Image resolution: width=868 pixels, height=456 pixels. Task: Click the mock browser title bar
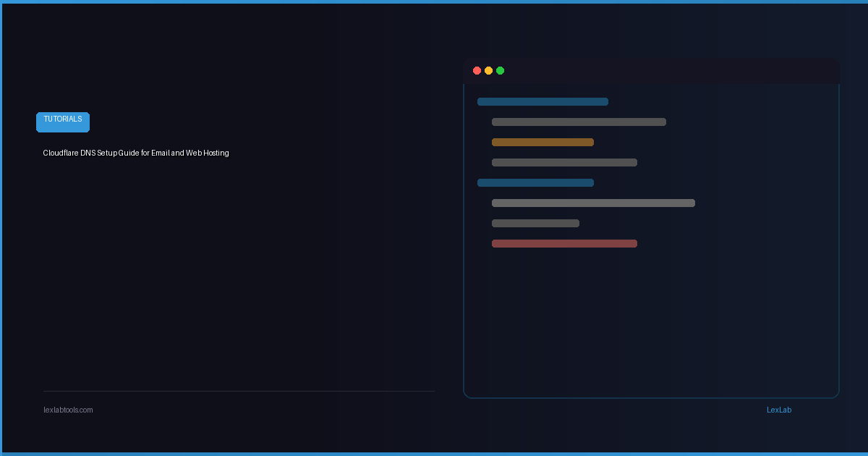[651, 70]
